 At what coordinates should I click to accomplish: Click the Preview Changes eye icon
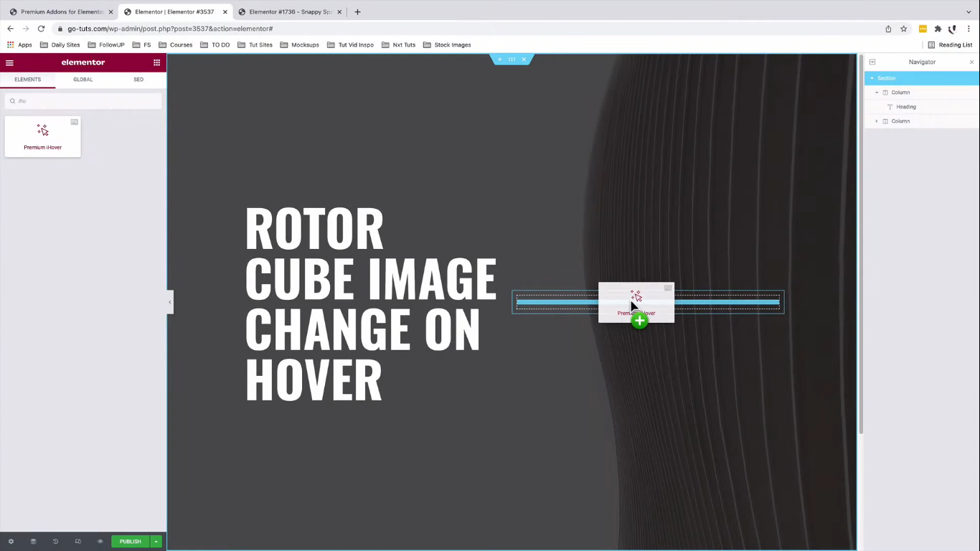[x=100, y=542]
